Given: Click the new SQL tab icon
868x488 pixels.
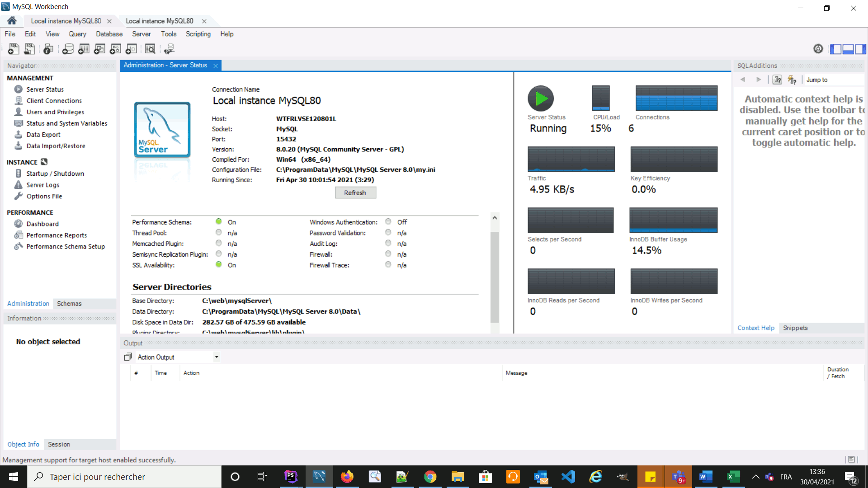Looking at the screenshot, I should 13,49.
